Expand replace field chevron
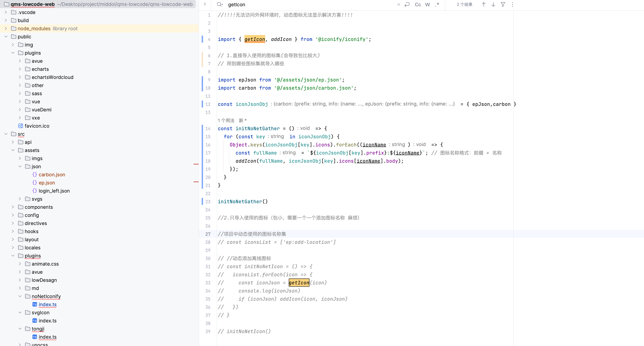 (x=205, y=4)
